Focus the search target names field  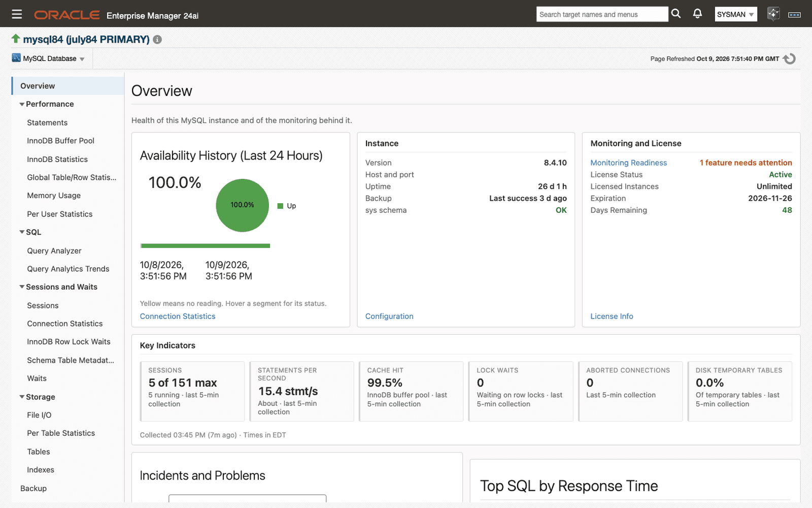(x=602, y=14)
